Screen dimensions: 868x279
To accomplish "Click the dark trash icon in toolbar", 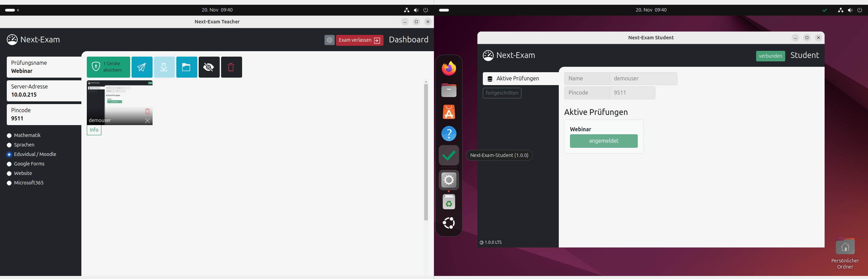I will click(231, 67).
